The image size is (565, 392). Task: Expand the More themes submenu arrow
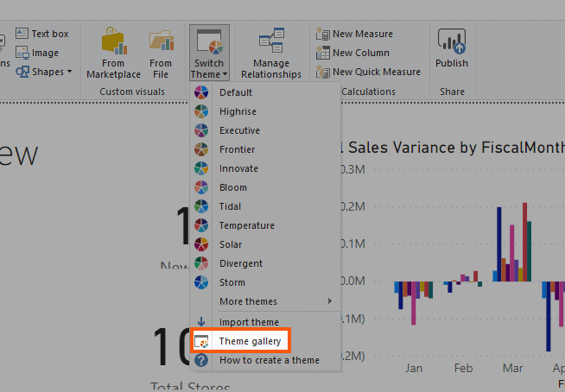coord(330,300)
